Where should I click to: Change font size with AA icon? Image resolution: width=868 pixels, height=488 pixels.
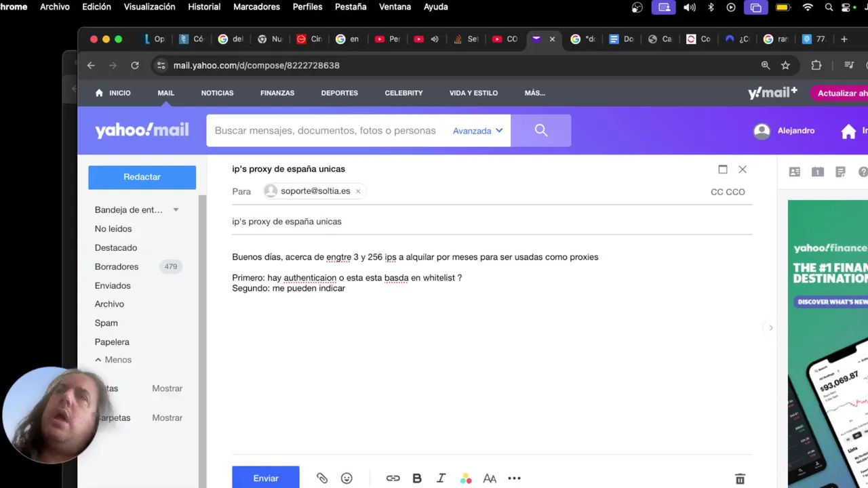pyautogui.click(x=490, y=479)
